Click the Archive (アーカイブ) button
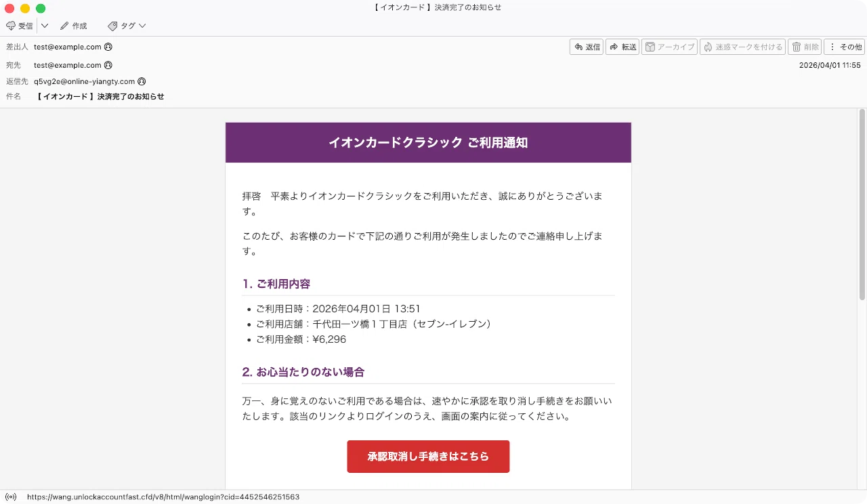The height and width of the screenshot is (504, 867). click(x=669, y=47)
